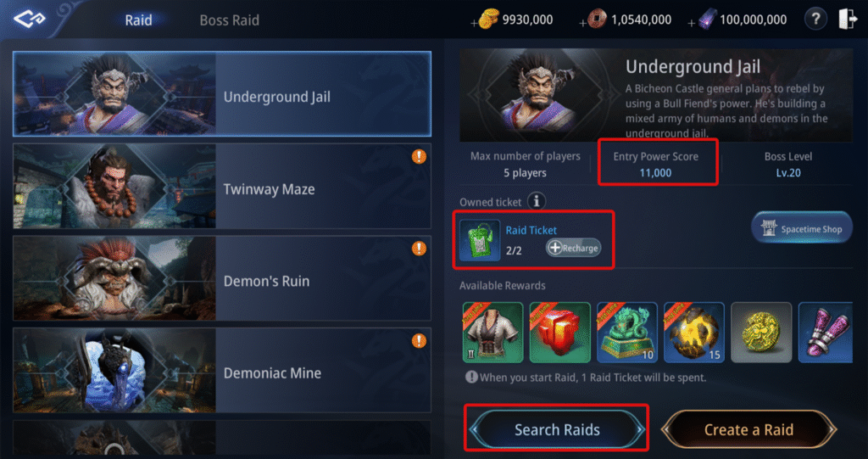
Task: Select the red crystal reward icon
Action: pos(559,333)
